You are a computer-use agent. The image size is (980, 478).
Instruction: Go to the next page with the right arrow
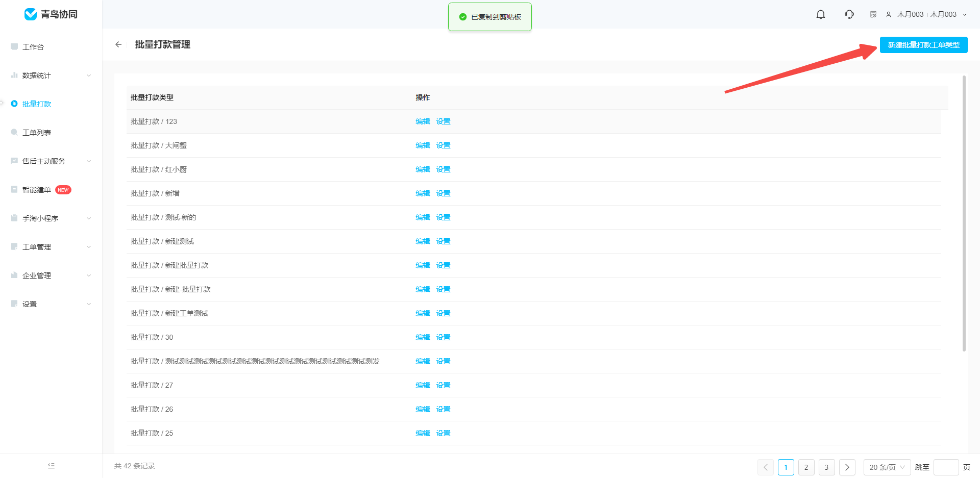click(847, 467)
